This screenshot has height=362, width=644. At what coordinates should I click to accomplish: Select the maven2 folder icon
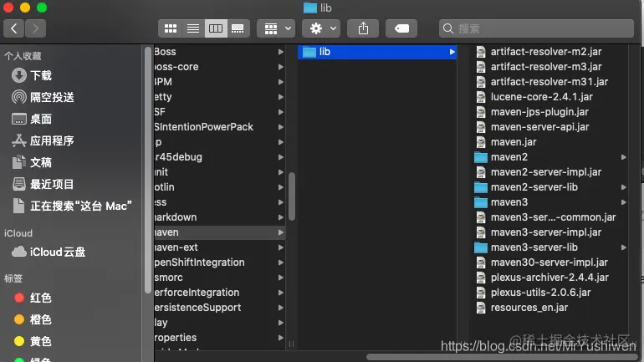(x=481, y=157)
